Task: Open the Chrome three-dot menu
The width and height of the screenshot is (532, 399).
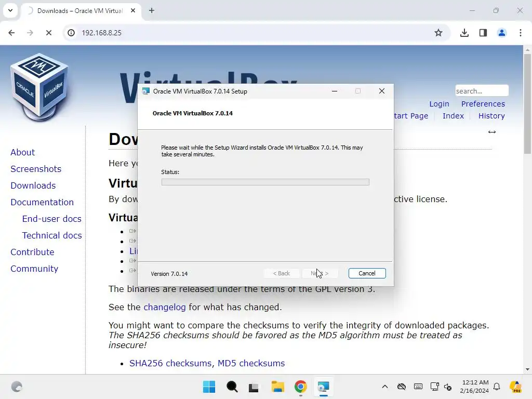Action: pyautogui.click(x=521, y=33)
